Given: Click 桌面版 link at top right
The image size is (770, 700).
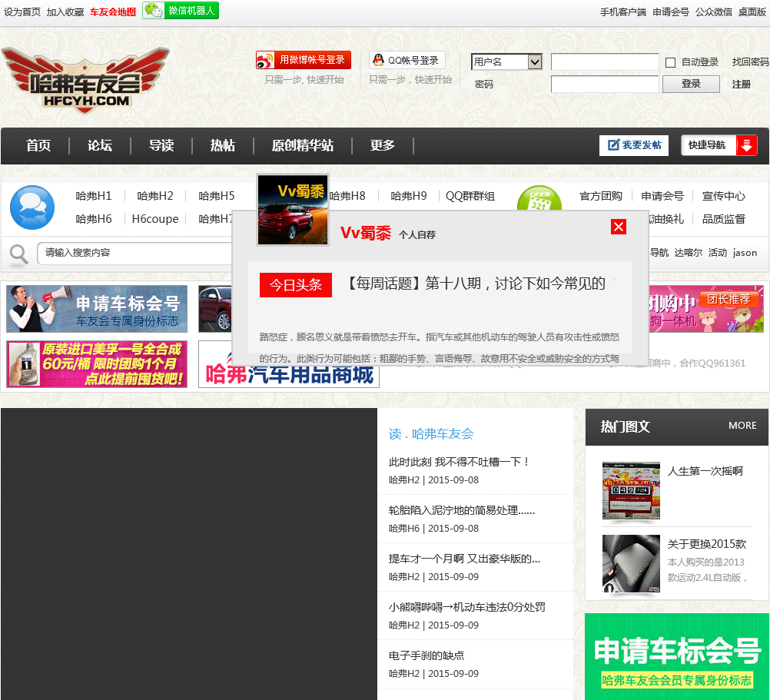Looking at the screenshot, I should click(752, 12).
